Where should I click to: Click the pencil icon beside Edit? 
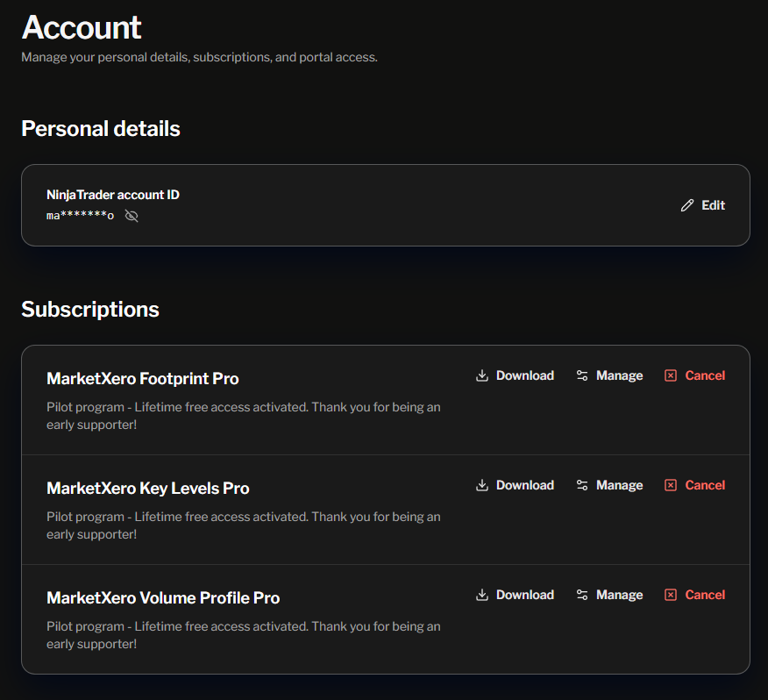[687, 205]
